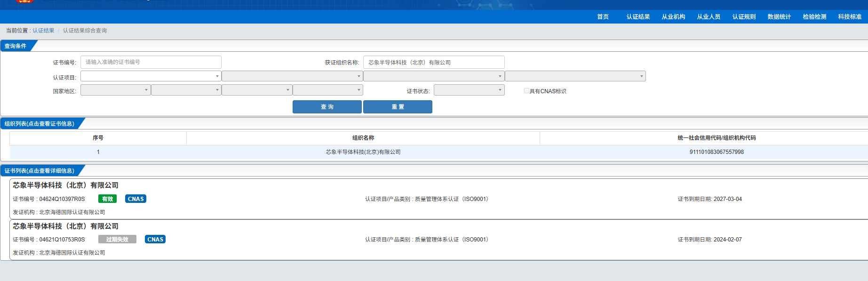The width and height of the screenshot is (868, 281).
Task: Open the 从业人员 navigation menu
Action: 709,17
